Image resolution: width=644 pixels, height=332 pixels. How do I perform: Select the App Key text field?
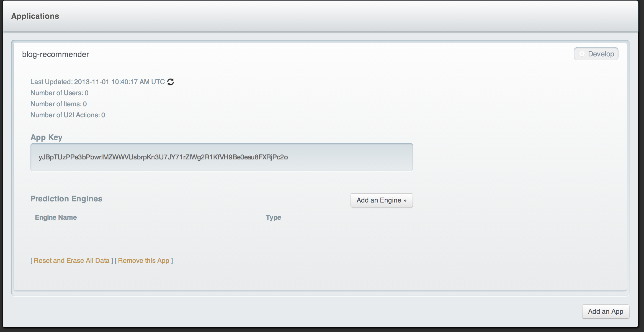point(221,157)
